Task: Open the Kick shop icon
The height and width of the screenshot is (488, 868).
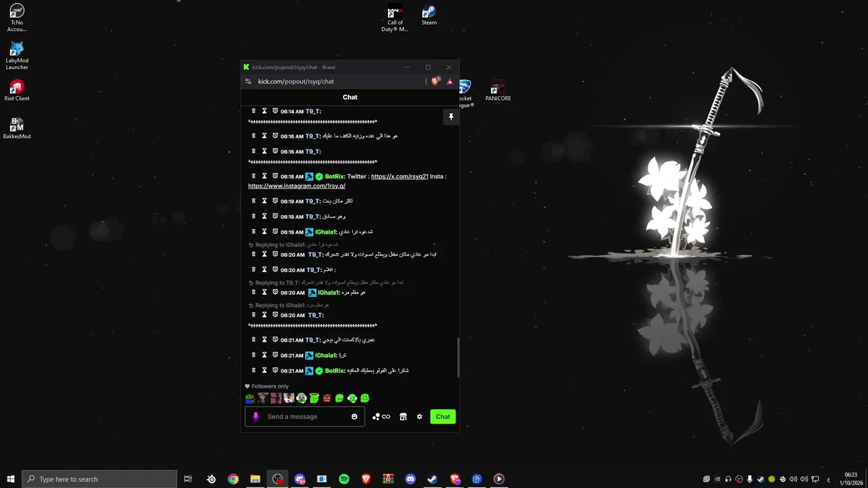Action: 403,417
